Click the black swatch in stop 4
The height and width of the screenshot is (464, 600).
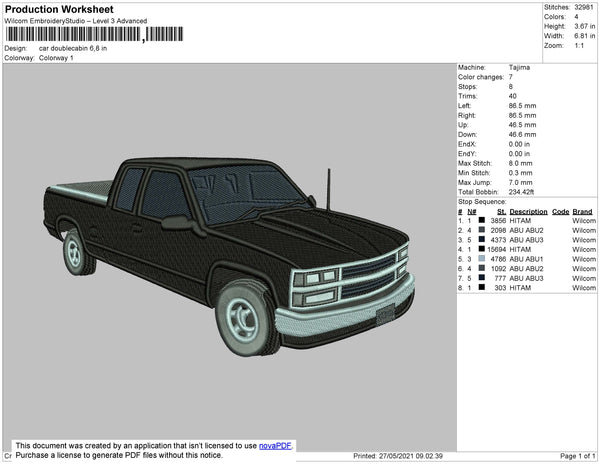tap(482, 249)
